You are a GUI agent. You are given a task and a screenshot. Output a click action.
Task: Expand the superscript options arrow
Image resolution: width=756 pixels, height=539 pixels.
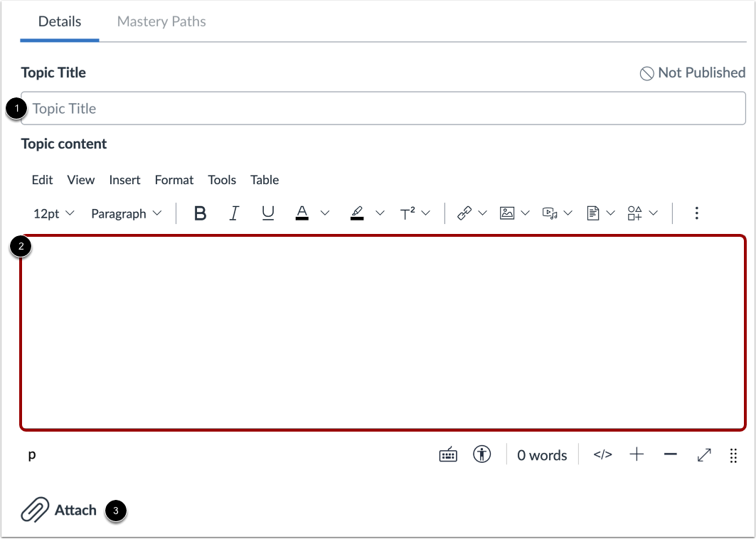(425, 213)
